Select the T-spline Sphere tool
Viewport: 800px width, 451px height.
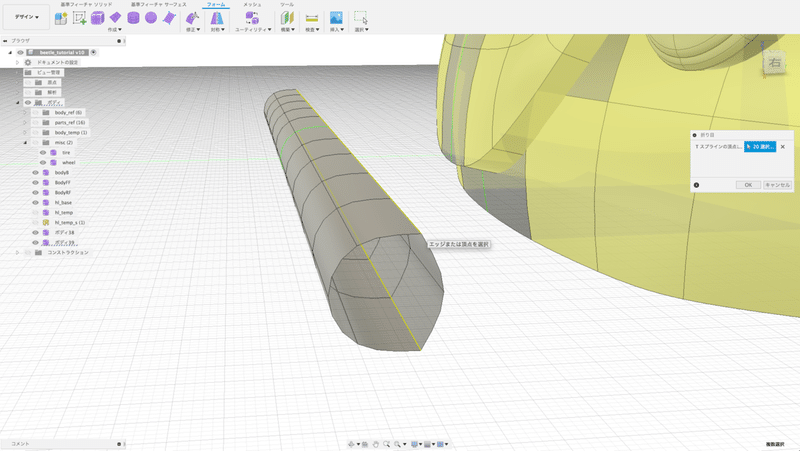[x=151, y=18]
